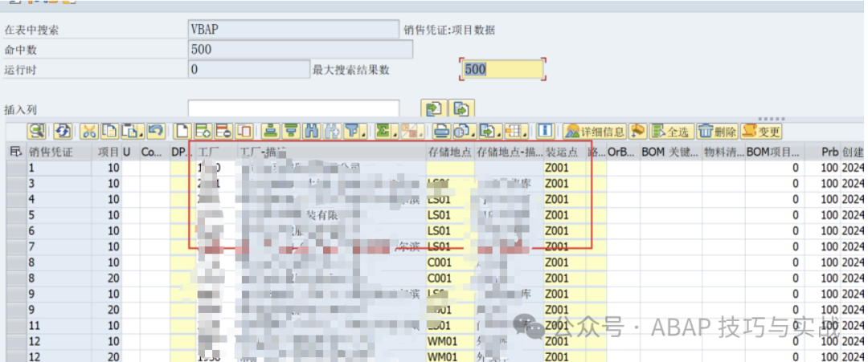This screenshot has height=362, width=868.
Task: Click the 删除 button
Action: (718, 131)
